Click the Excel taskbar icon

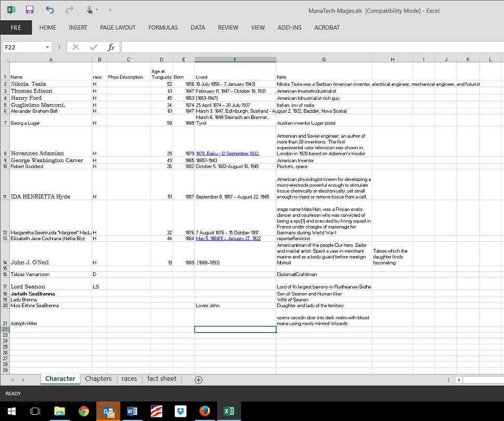[x=229, y=411]
